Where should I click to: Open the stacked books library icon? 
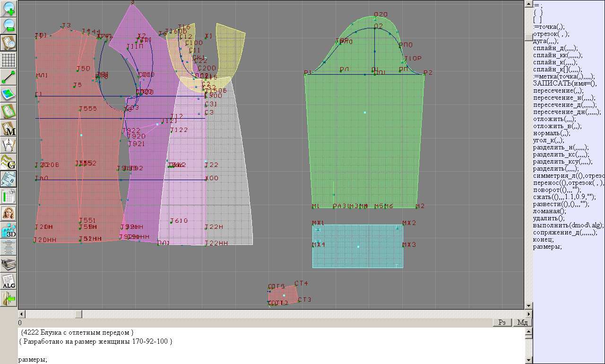pyautogui.click(x=9, y=264)
